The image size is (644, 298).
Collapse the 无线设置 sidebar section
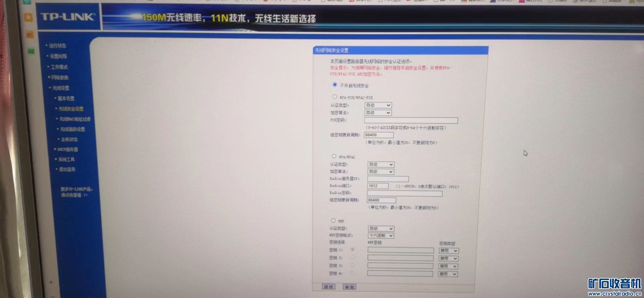pos(61,88)
